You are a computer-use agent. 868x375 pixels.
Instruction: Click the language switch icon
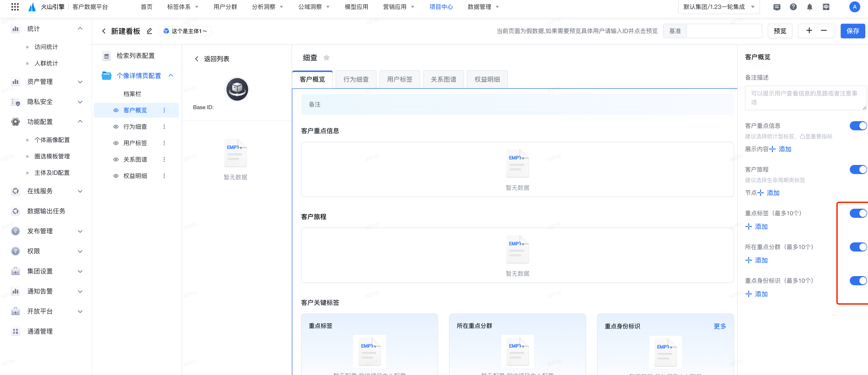(826, 7)
